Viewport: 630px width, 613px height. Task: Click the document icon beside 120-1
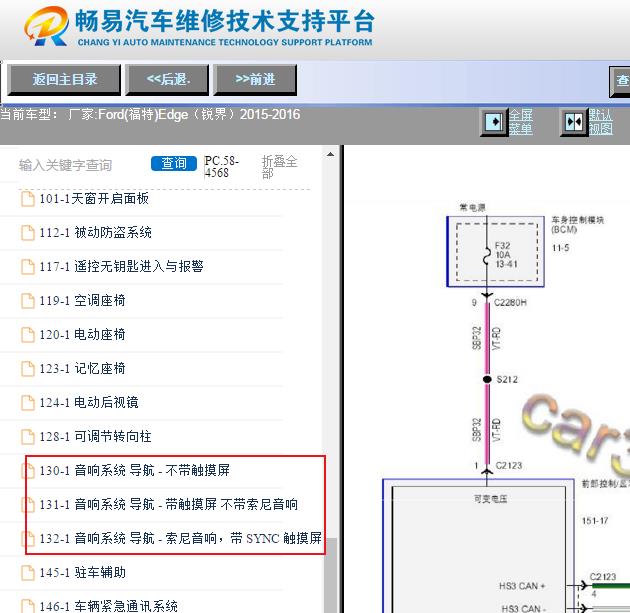(28, 335)
